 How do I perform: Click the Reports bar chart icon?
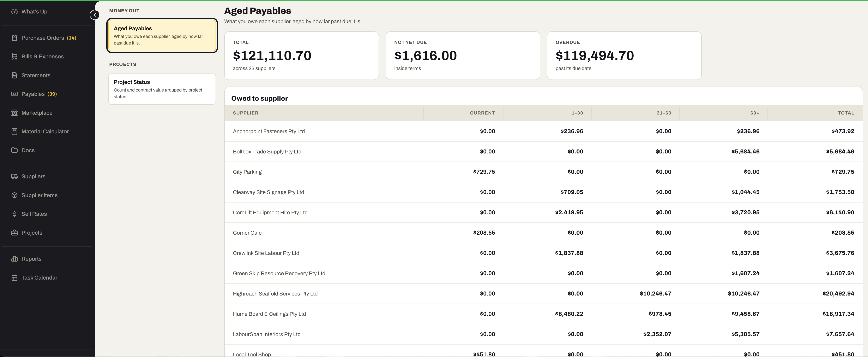click(x=14, y=259)
